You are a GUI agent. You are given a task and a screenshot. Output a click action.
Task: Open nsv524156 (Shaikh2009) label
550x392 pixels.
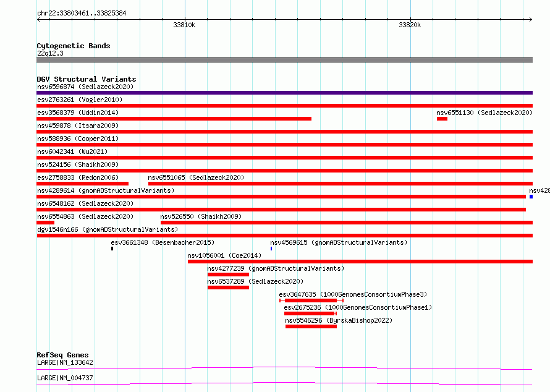tap(78, 164)
